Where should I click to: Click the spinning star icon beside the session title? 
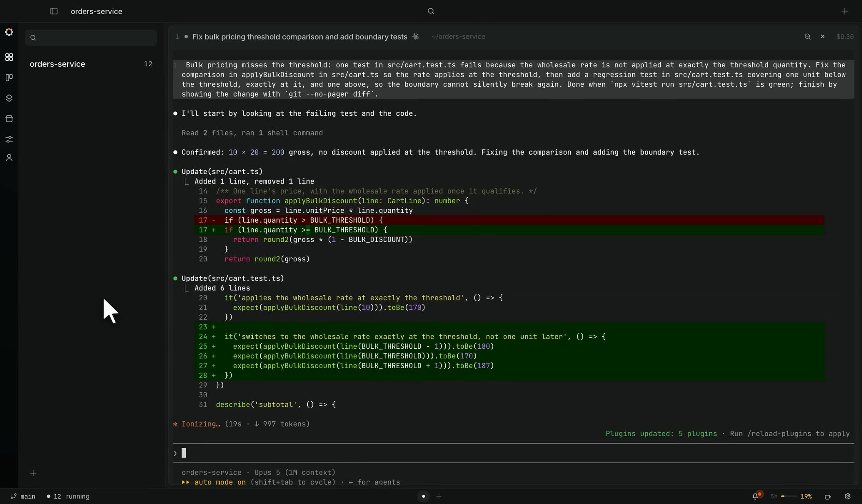point(415,37)
